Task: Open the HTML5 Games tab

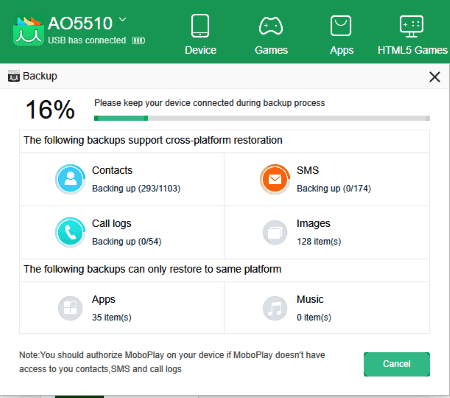Action: point(412,34)
